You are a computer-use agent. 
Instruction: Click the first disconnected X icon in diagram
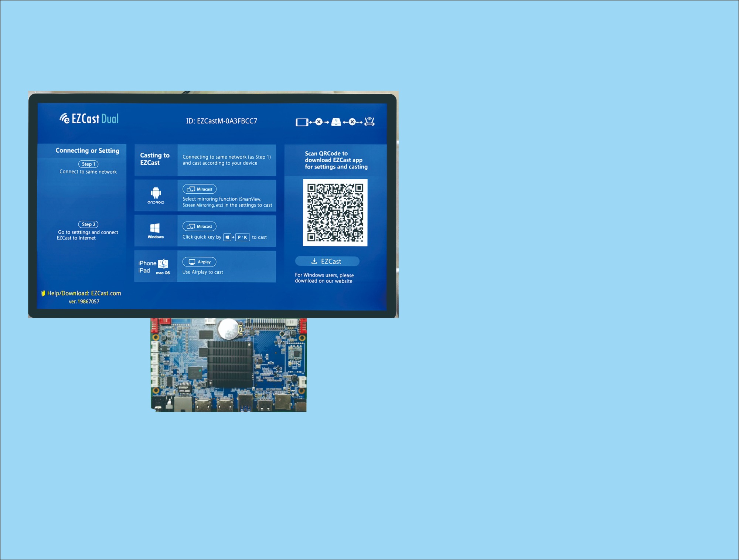319,122
